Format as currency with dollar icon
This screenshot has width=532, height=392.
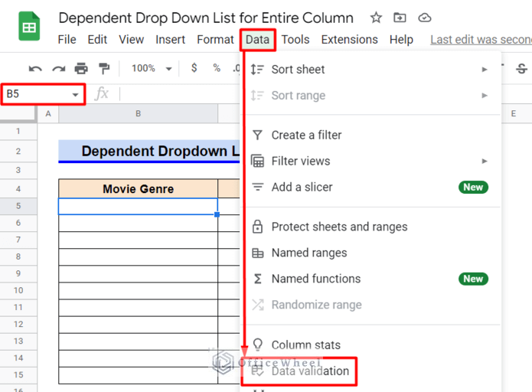point(194,68)
